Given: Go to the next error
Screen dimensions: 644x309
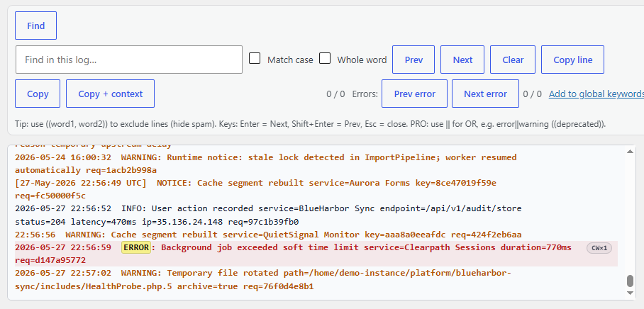Looking at the screenshot, I should click(x=485, y=94).
